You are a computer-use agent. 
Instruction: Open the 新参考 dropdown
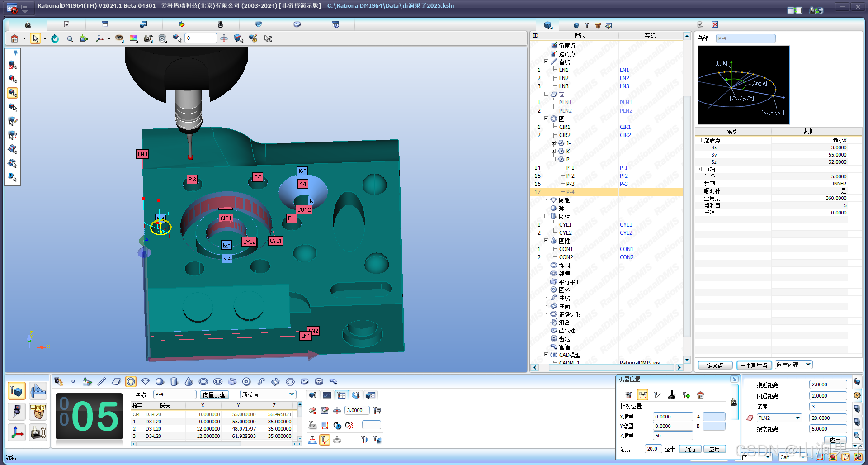[x=292, y=394]
